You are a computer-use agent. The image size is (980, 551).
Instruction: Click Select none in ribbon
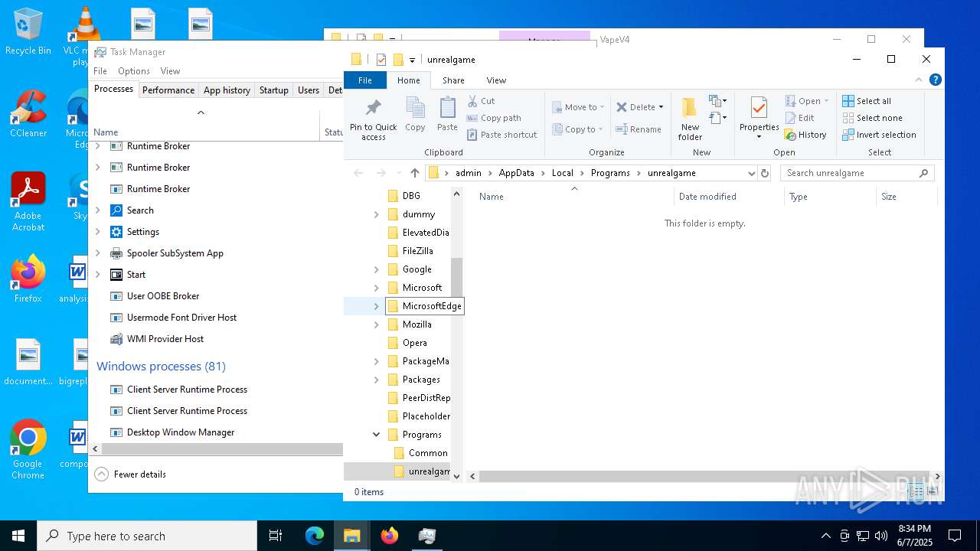pos(872,118)
